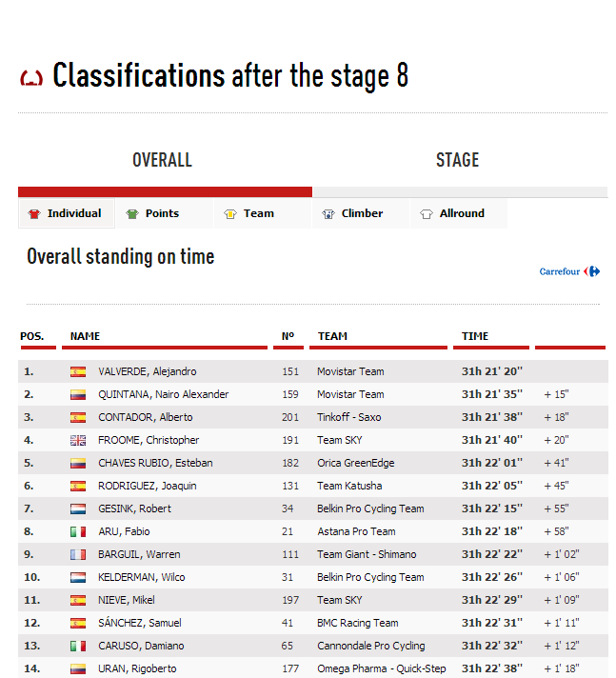Open Orica GreenEdge team link

[x=354, y=463]
